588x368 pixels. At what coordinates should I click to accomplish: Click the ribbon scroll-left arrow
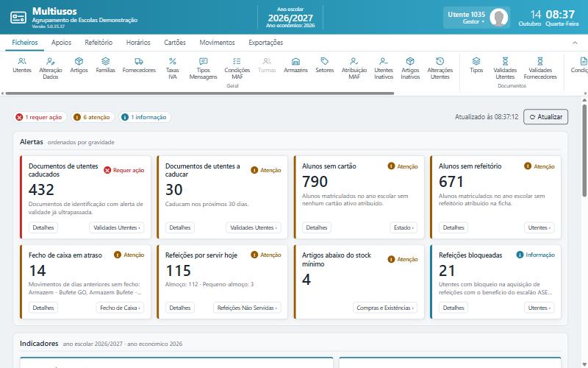point(2,93)
